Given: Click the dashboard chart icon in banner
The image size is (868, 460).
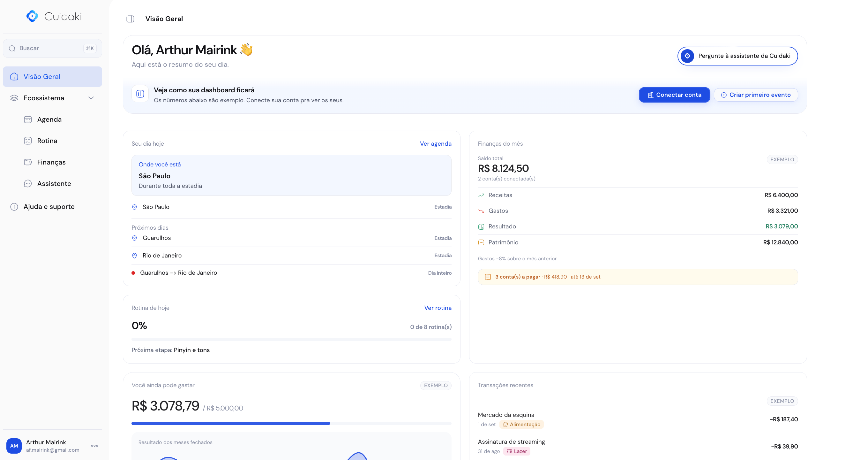Looking at the screenshot, I should click(x=140, y=94).
